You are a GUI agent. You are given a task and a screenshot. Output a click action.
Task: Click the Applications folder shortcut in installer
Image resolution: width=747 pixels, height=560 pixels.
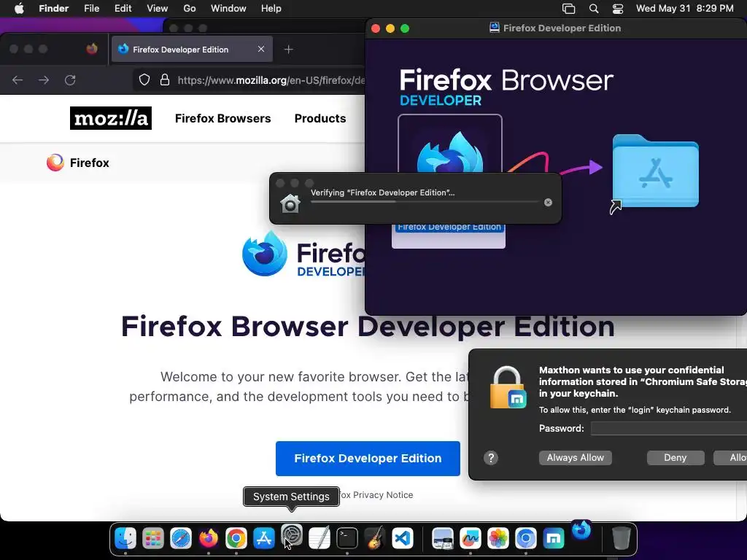656,171
